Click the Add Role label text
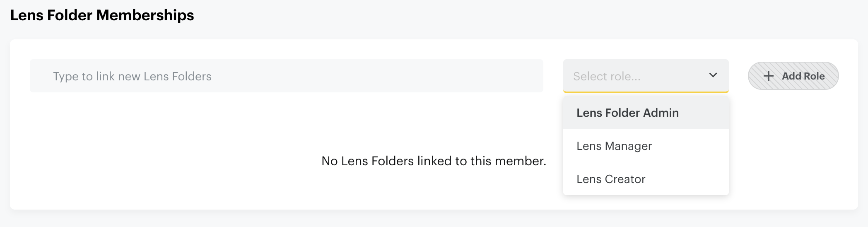The width and height of the screenshot is (868, 227). (x=803, y=76)
